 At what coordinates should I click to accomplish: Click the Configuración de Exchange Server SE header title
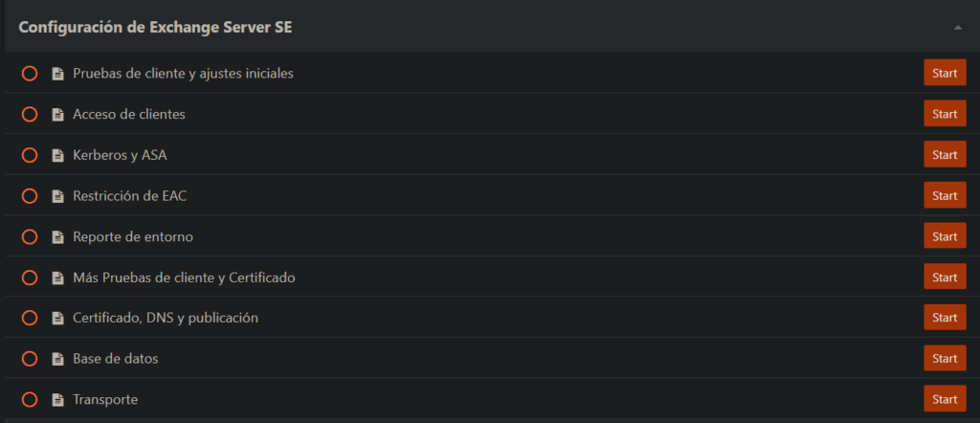coord(155,28)
